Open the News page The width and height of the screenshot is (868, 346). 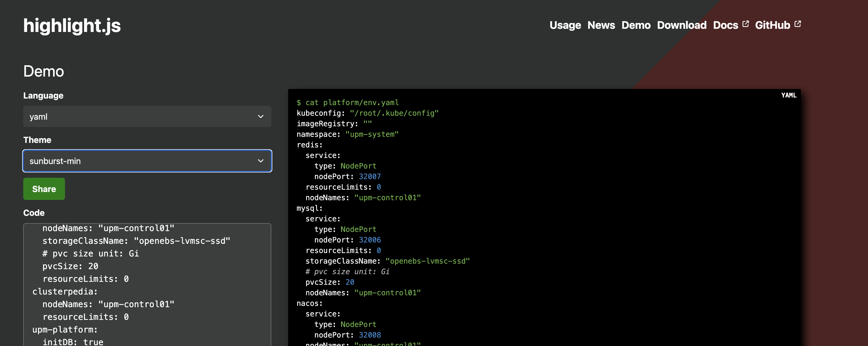coord(601,25)
